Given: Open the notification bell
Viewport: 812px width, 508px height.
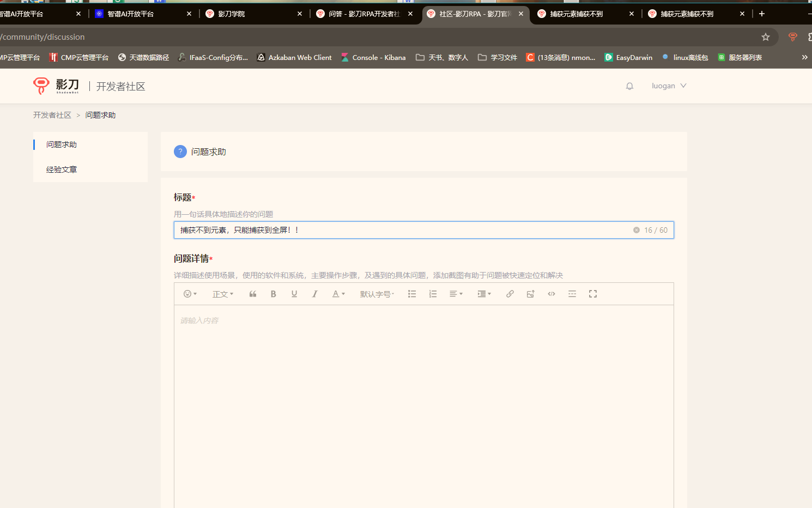Looking at the screenshot, I should point(629,86).
